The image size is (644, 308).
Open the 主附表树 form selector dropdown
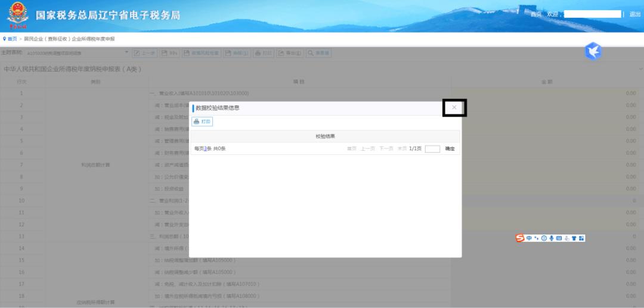point(78,53)
